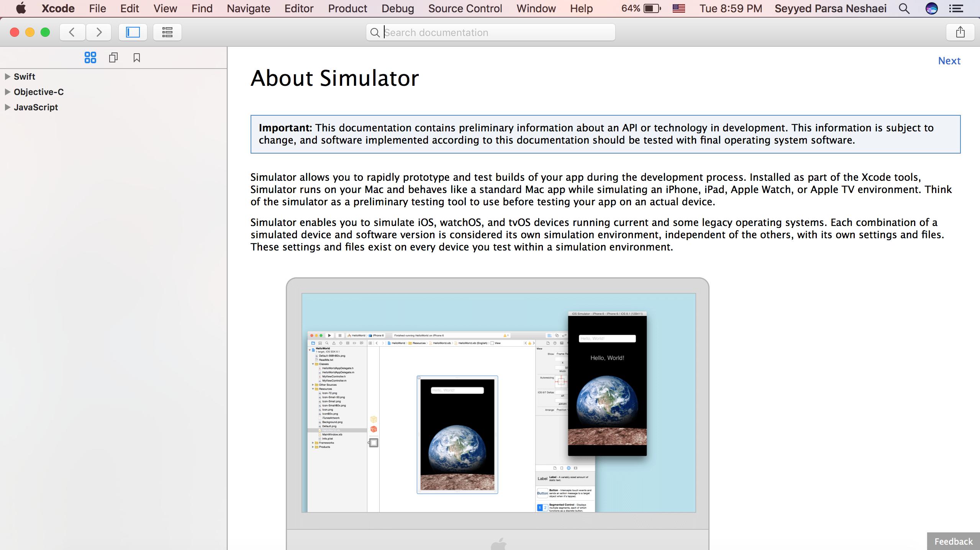Image resolution: width=980 pixels, height=550 pixels.
Task: Open Siri from the menu bar
Action: click(931, 8)
